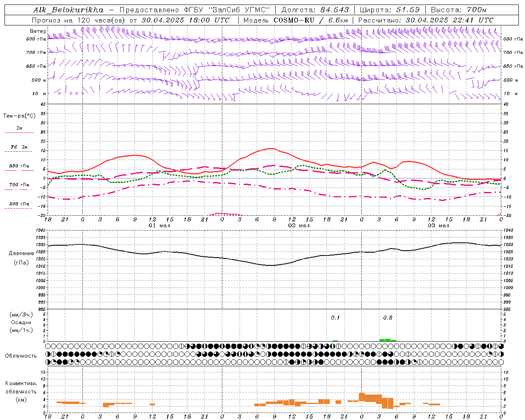The height and width of the screenshot is (420, 525).
Task: Click the Тем-ра(°C) axis label
Action: pos(19,116)
